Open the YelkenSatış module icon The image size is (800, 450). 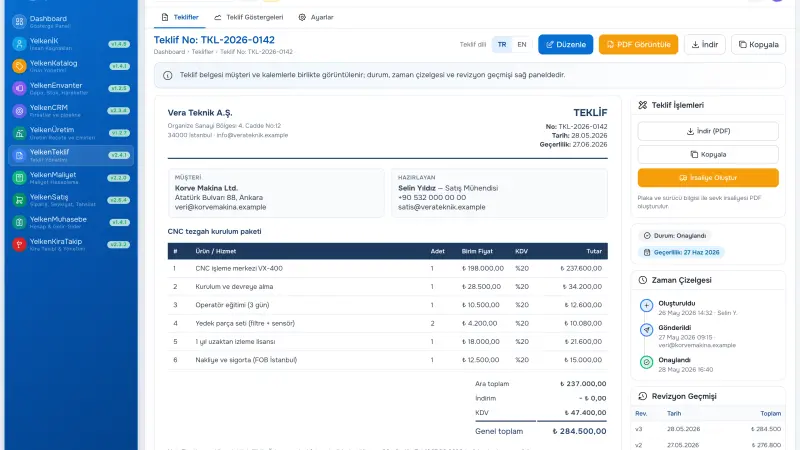pyautogui.click(x=19, y=200)
